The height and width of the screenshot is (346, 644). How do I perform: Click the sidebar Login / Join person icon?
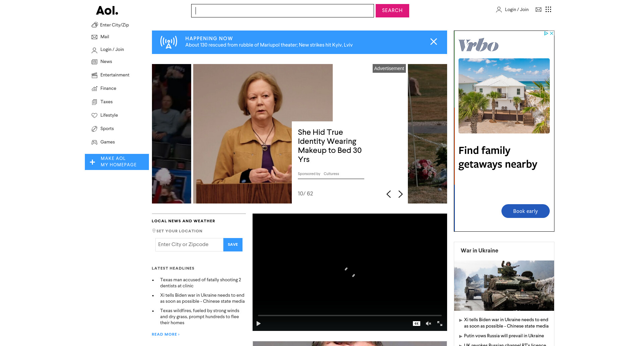(x=95, y=50)
